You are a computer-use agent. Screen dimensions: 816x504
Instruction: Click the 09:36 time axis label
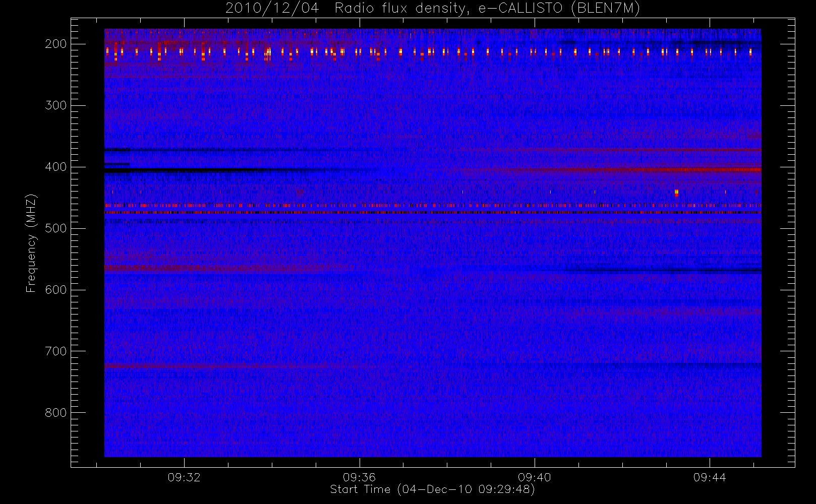(x=359, y=477)
